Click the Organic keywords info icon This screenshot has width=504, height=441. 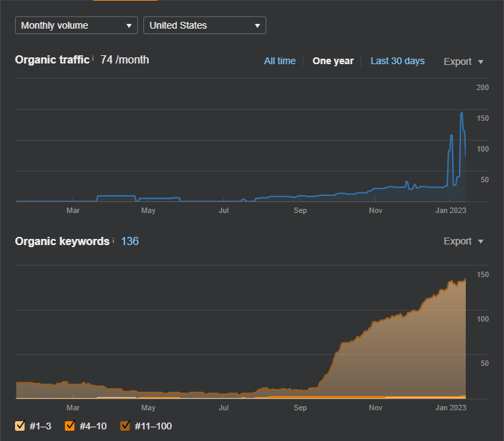113,240
